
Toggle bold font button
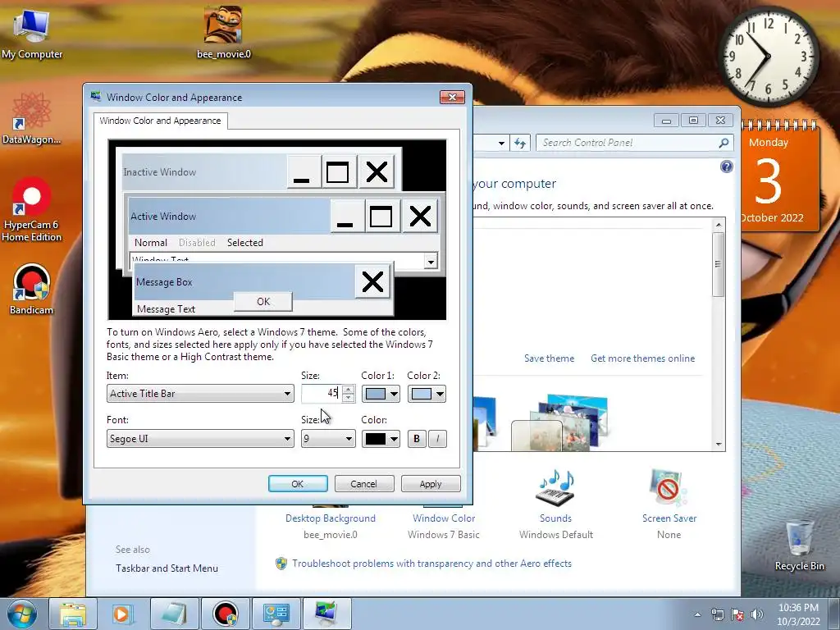click(x=417, y=439)
